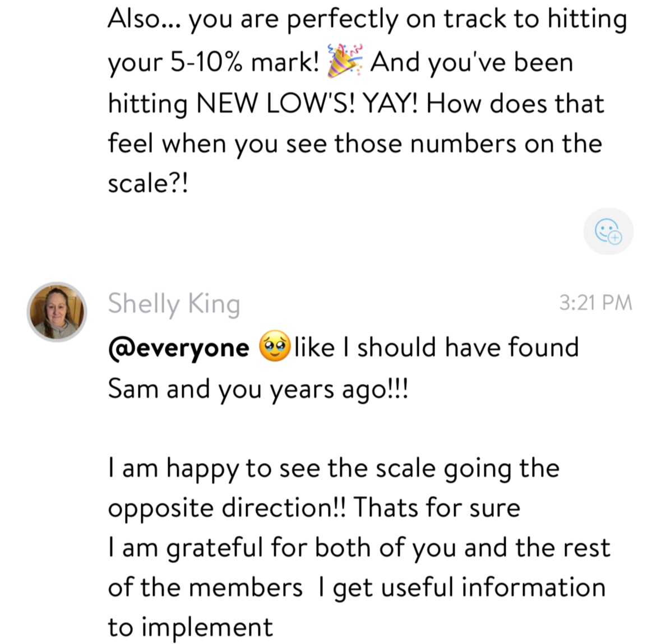Click the "like I should have found" text

coord(436,348)
